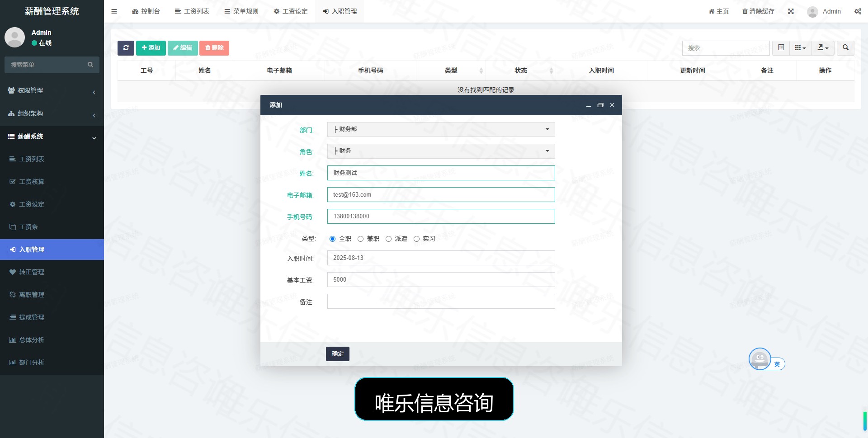Open the settings gears icon at top right

[x=858, y=11]
